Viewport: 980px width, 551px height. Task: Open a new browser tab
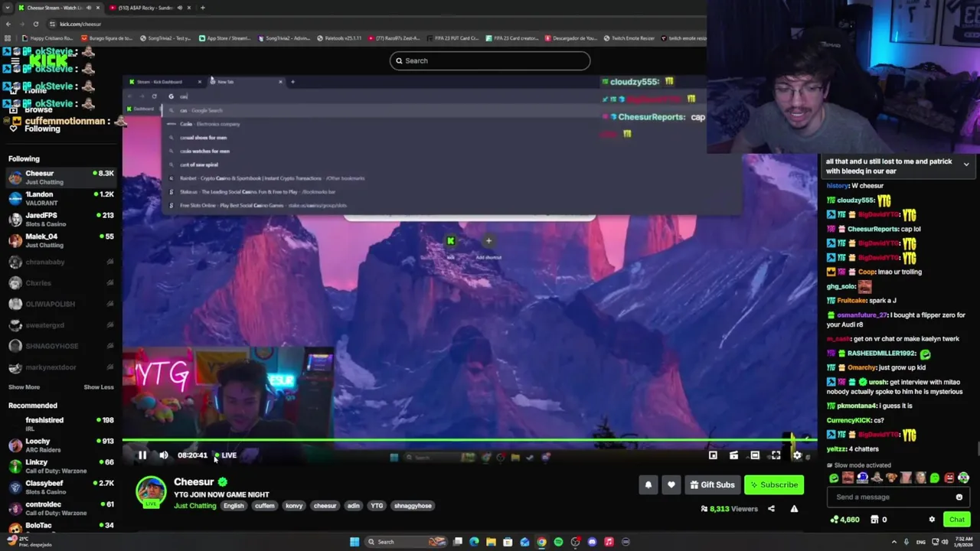coord(202,8)
